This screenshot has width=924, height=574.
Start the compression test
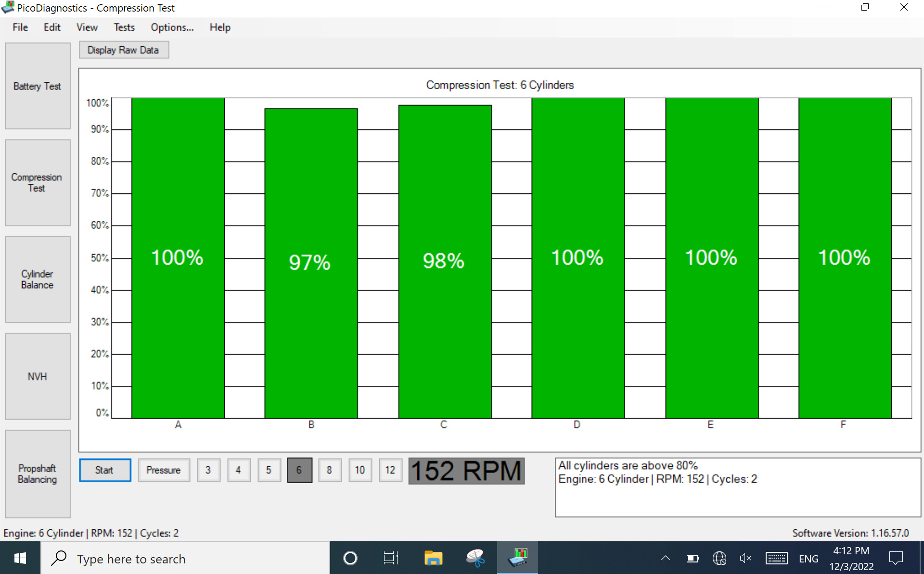[x=105, y=470]
